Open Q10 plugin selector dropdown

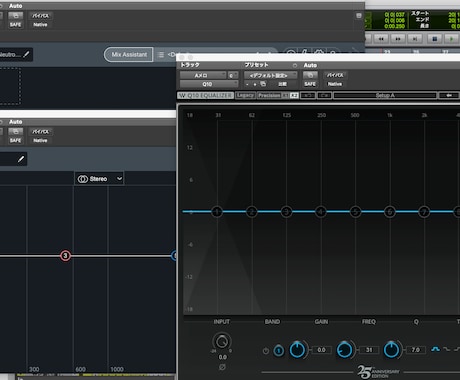tap(209, 84)
